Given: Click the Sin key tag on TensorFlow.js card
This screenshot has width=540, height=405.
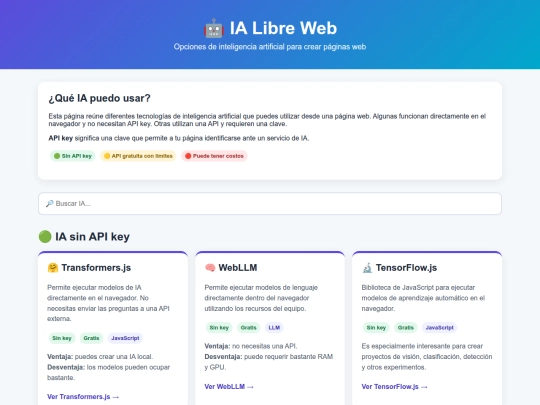Looking at the screenshot, I should (x=376, y=328).
